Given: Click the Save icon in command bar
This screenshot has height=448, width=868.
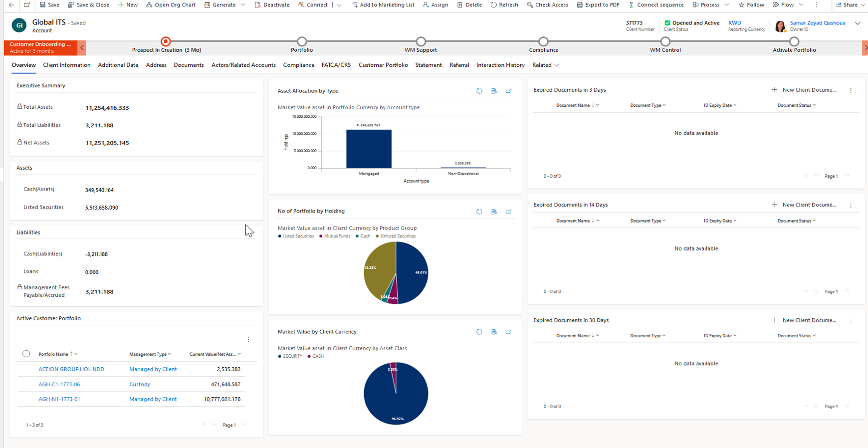Looking at the screenshot, I should [x=43, y=5].
